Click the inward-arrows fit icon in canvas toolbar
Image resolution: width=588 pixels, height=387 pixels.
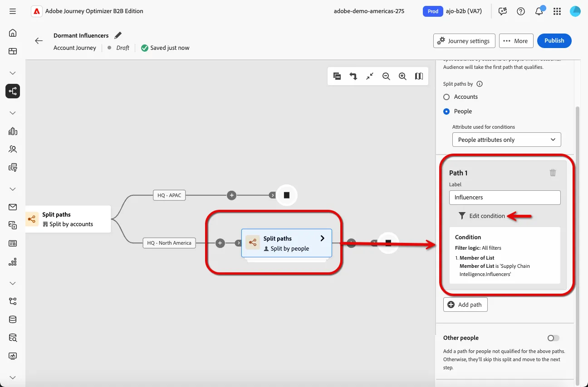pyautogui.click(x=370, y=76)
